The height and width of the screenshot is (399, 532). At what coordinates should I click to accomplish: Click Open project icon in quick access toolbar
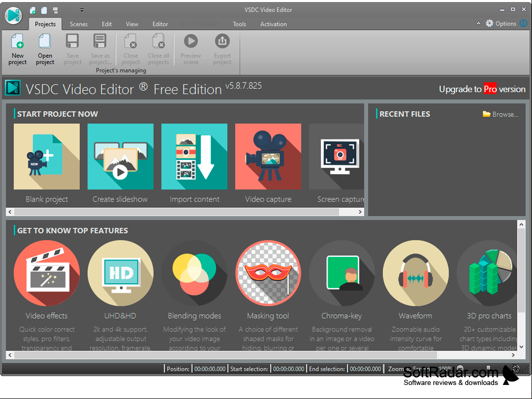click(x=44, y=10)
